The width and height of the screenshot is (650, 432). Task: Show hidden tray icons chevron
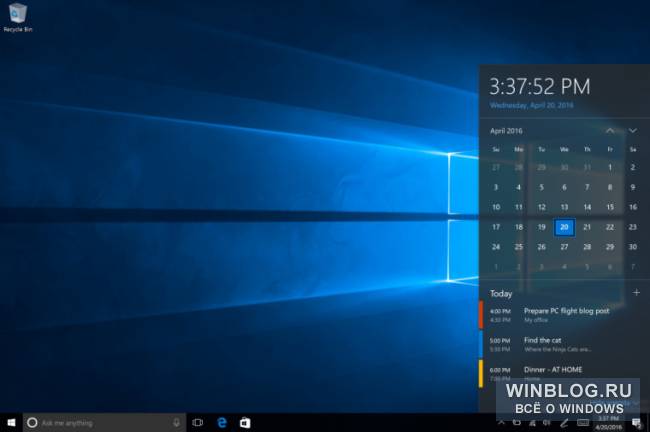coord(501,423)
